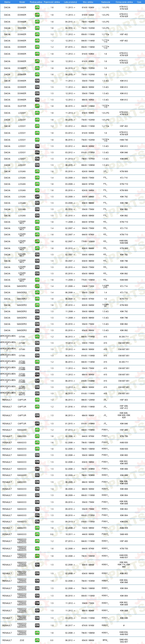The height and width of the screenshot is (644, 145).
Task: Click diesel icon for Citan Mixto 66kW / 90KM
Action: (x=37, y=387)
